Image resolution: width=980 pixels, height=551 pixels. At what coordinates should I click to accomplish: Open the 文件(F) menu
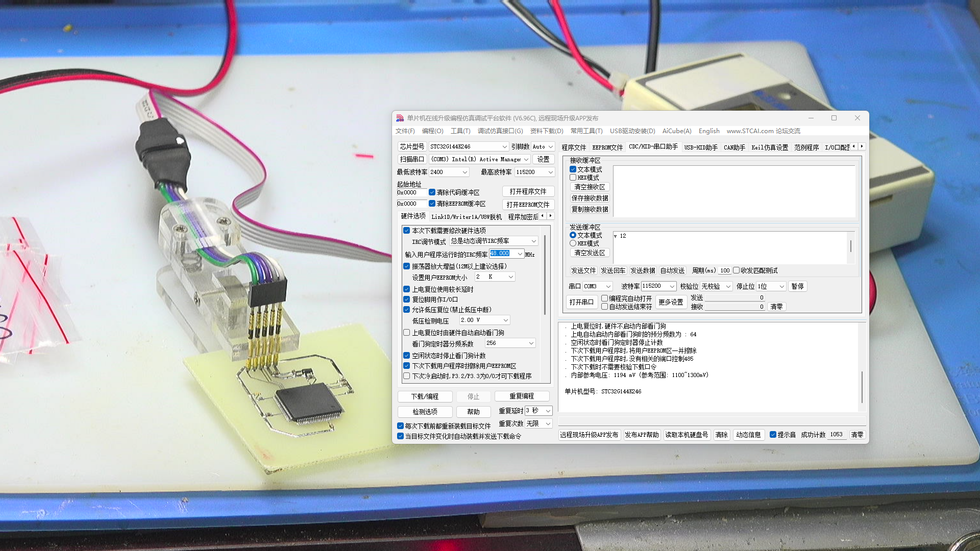[x=405, y=131]
